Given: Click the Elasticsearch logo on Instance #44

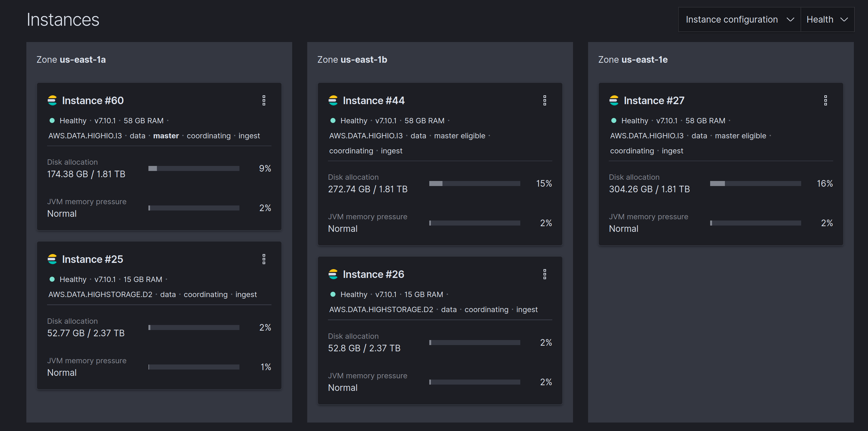Looking at the screenshot, I should 333,100.
